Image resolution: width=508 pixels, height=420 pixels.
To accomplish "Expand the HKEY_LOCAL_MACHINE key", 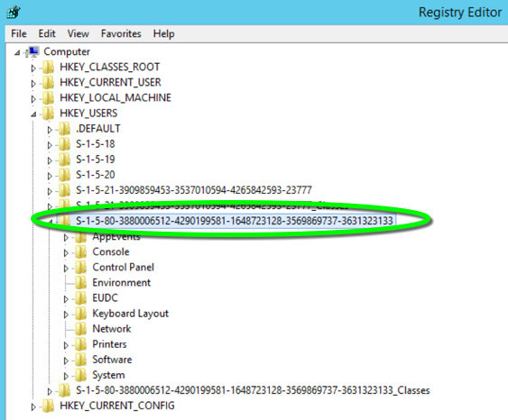I will (x=33, y=98).
